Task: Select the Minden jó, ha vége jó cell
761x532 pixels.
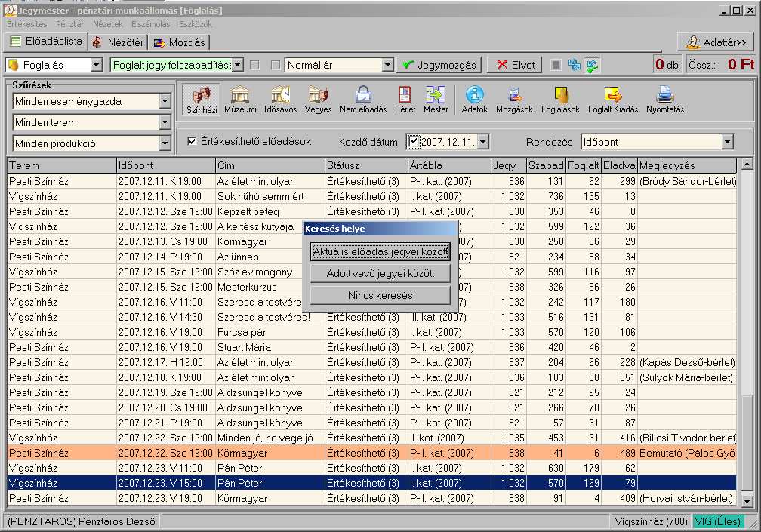Action: coord(270,438)
